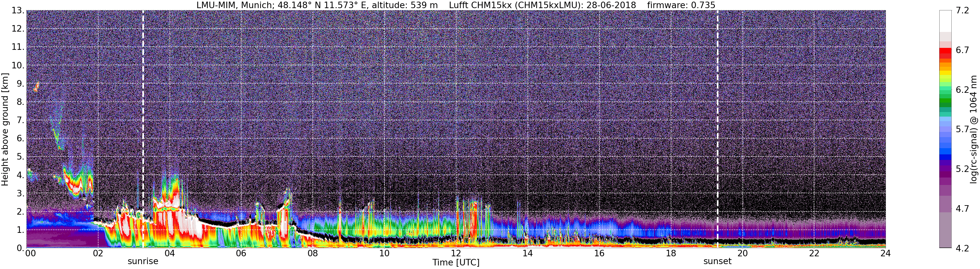Click the 'sunrise' label below axis
980x269 pixels.
coord(143,262)
